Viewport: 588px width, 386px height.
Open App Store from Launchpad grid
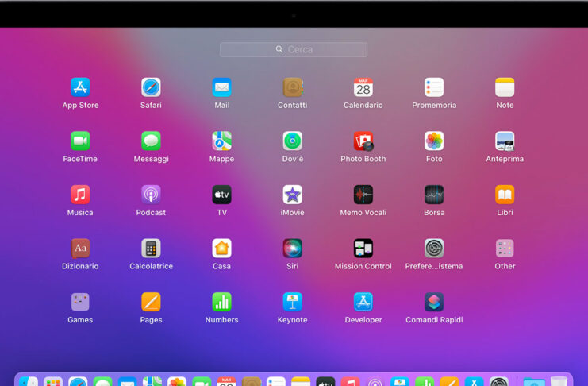pyautogui.click(x=80, y=87)
